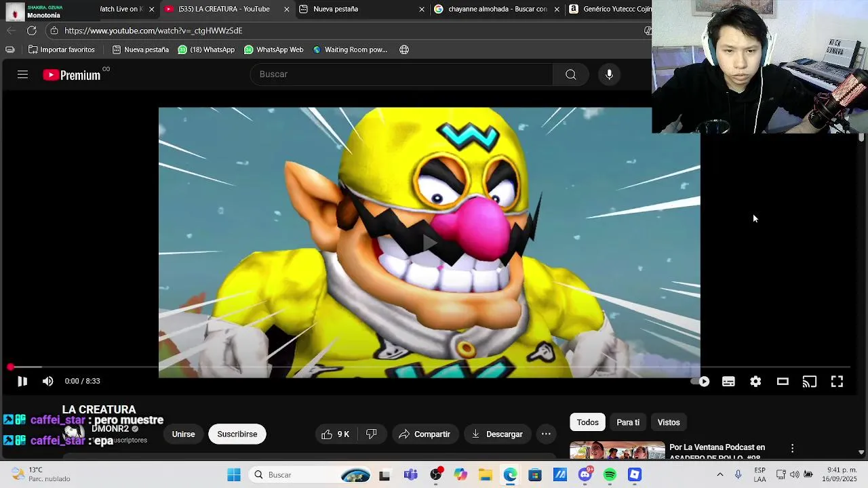The width and height of the screenshot is (868, 488).
Task: Share the video via Compartir
Action: [425, 434]
